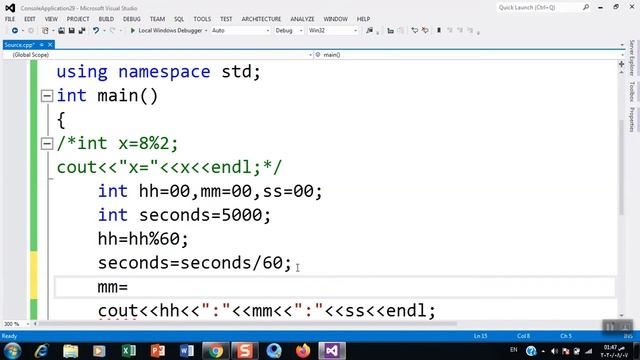Open Word from the taskbar

pyautogui.click(x=187, y=351)
